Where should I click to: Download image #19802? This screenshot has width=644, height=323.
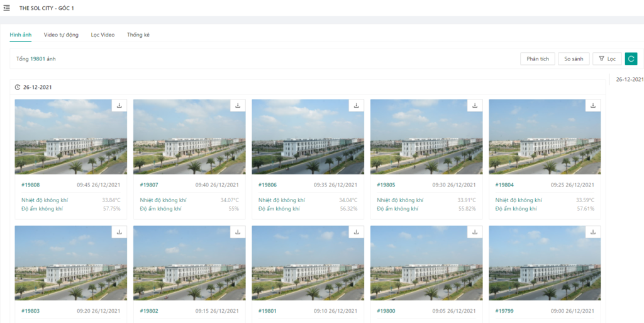tap(238, 232)
